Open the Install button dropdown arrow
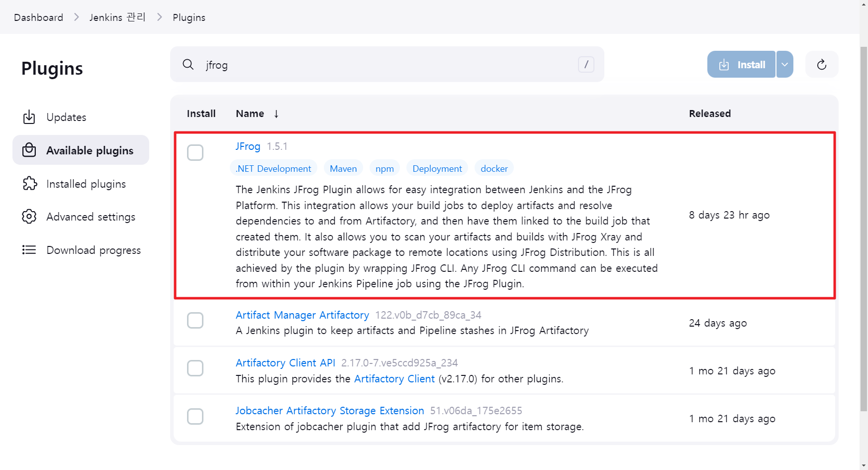 (x=784, y=64)
